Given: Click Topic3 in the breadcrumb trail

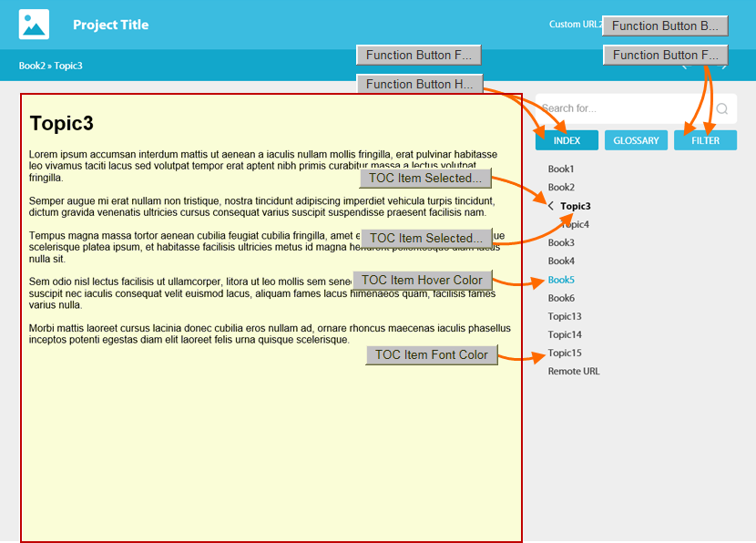Looking at the screenshot, I should [x=68, y=66].
